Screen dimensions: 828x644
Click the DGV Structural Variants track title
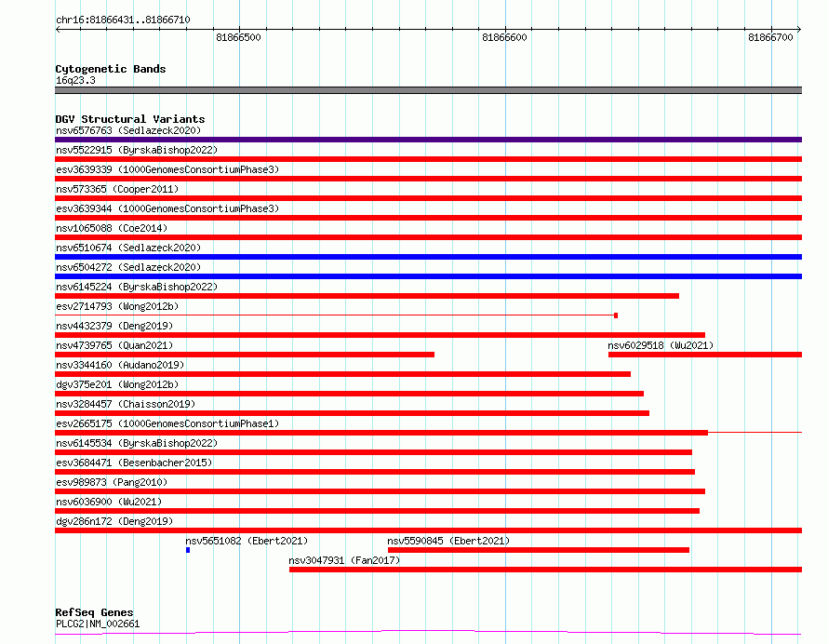click(x=130, y=119)
